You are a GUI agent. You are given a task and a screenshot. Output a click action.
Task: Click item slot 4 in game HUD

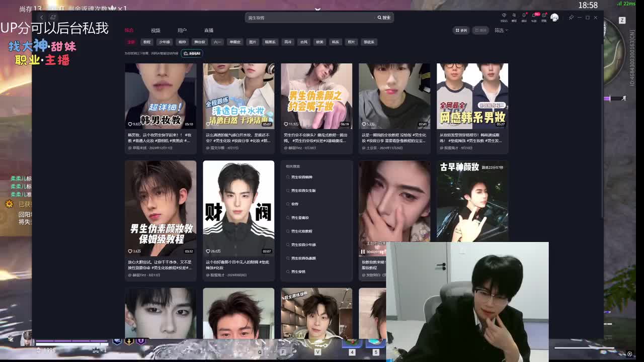pyautogui.click(x=352, y=352)
